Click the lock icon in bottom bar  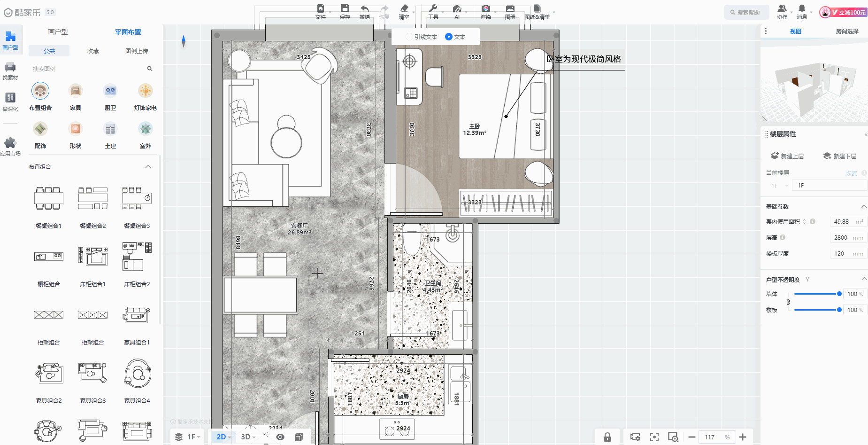point(607,437)
